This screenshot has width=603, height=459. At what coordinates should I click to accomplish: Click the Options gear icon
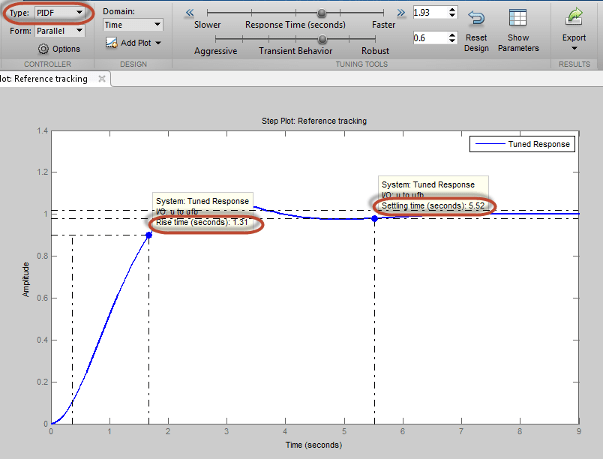43,49
